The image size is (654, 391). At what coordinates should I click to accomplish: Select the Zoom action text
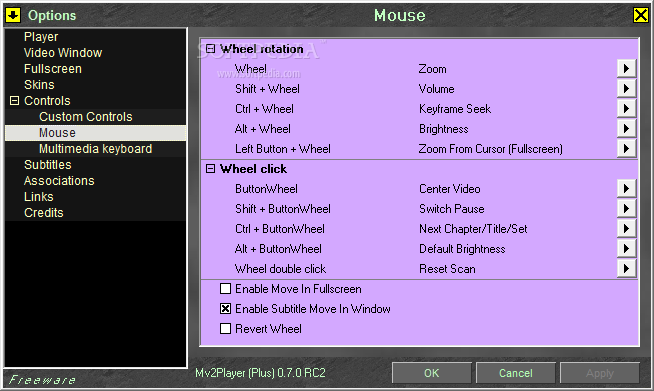(433, 69)
